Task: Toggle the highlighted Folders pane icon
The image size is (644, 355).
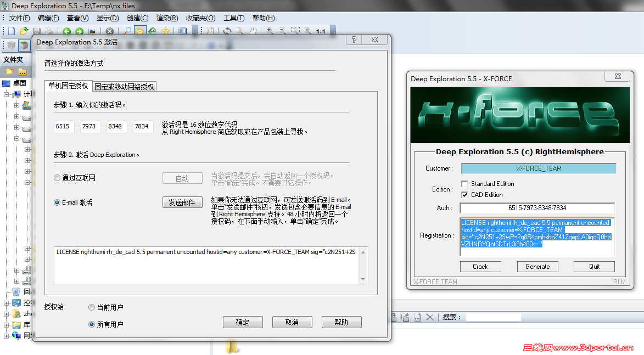Action: [139, 31]
